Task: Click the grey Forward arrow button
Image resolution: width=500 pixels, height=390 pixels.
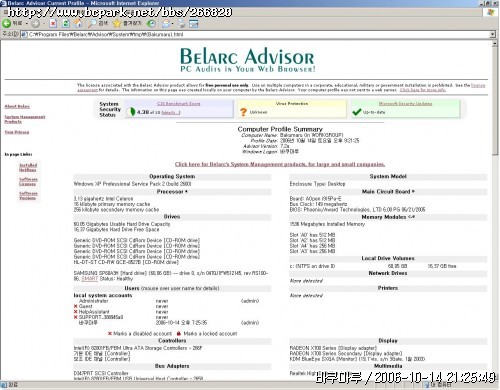Action: pos(35,23)
